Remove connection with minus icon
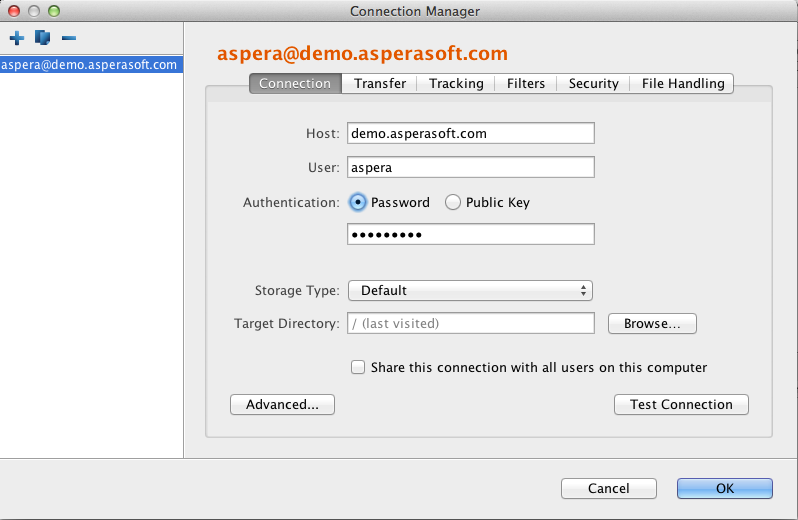This screenshot has width=798, height=520. pos(69,38)
